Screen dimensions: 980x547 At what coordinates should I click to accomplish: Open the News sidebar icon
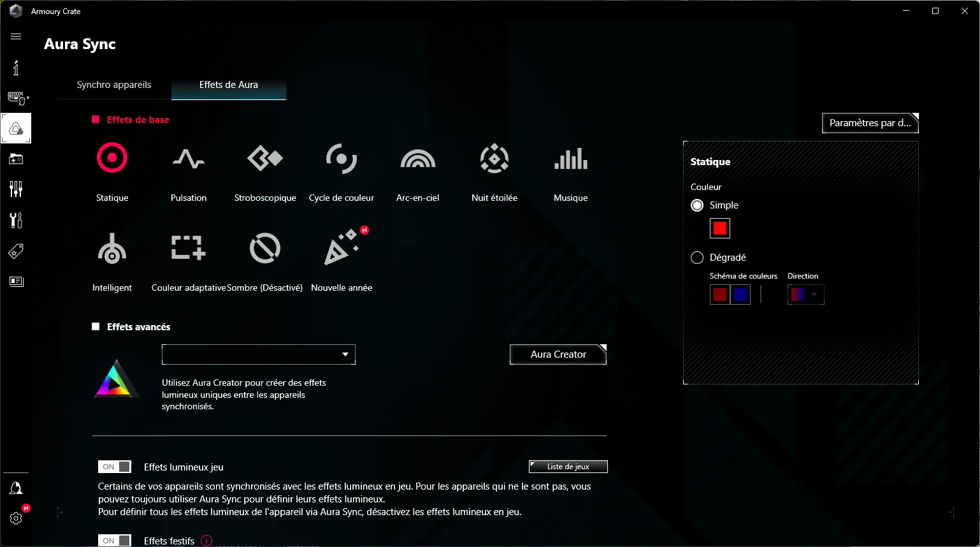16,281
